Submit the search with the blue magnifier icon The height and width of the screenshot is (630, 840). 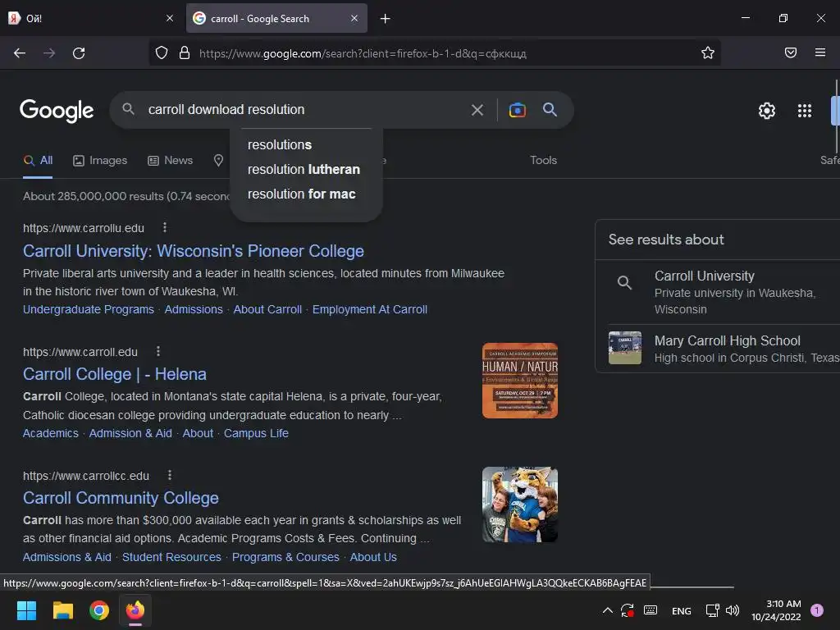tap(550, 109)
